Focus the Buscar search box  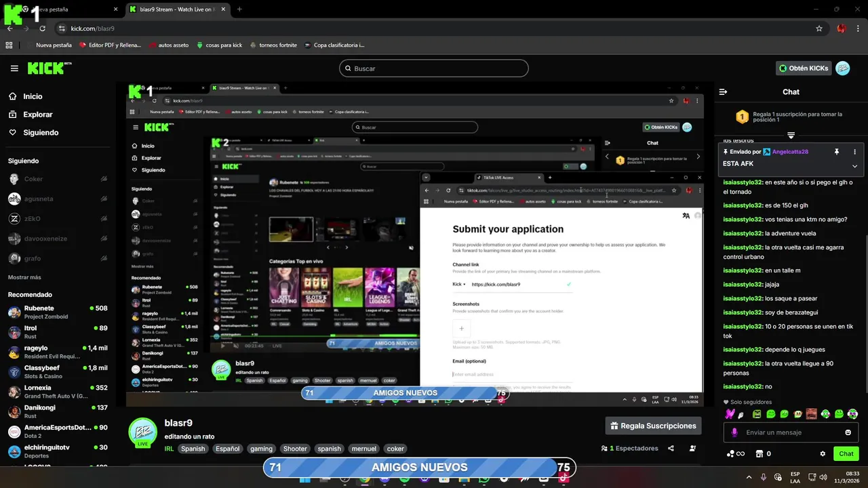(x=433, y=68)
